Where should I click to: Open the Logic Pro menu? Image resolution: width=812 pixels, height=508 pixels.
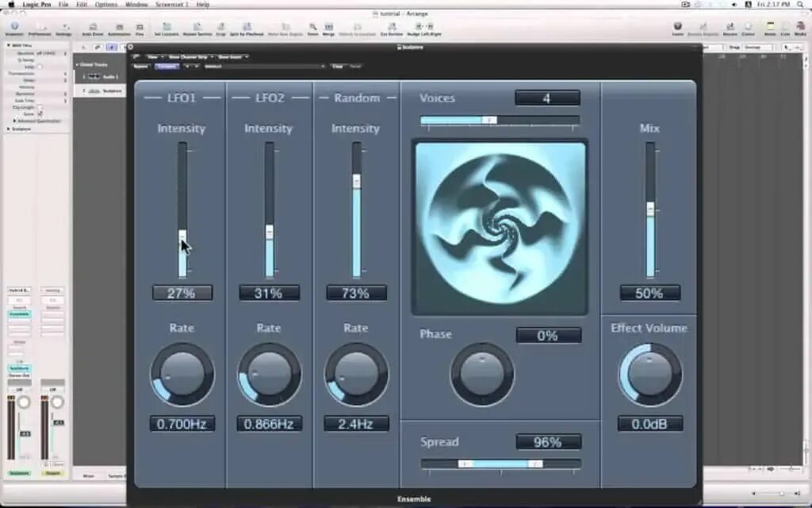click(36, 4)
